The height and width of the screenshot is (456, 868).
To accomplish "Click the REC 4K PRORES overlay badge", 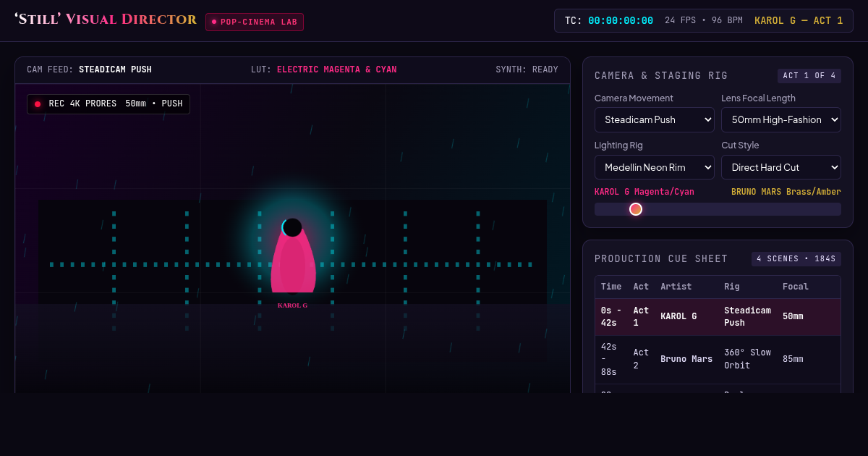I will click(x=109, y=104).
